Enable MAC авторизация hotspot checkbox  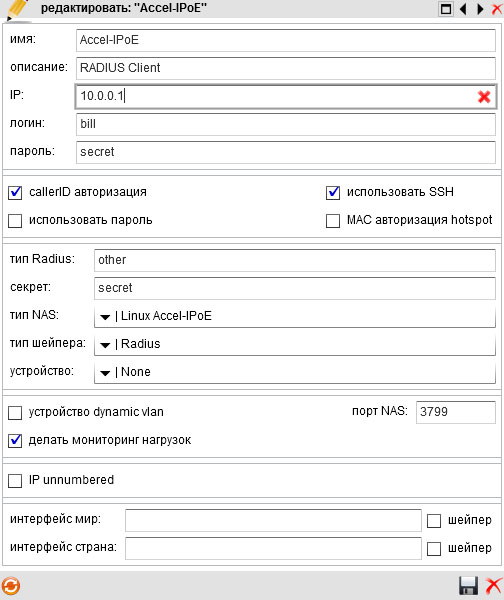(333, 221)
